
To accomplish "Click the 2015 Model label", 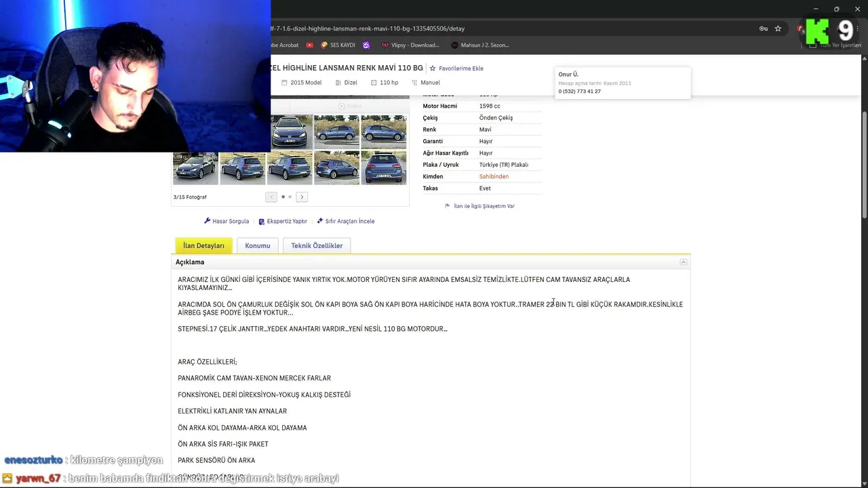I will pyautogui.click(x=301, y=83).
